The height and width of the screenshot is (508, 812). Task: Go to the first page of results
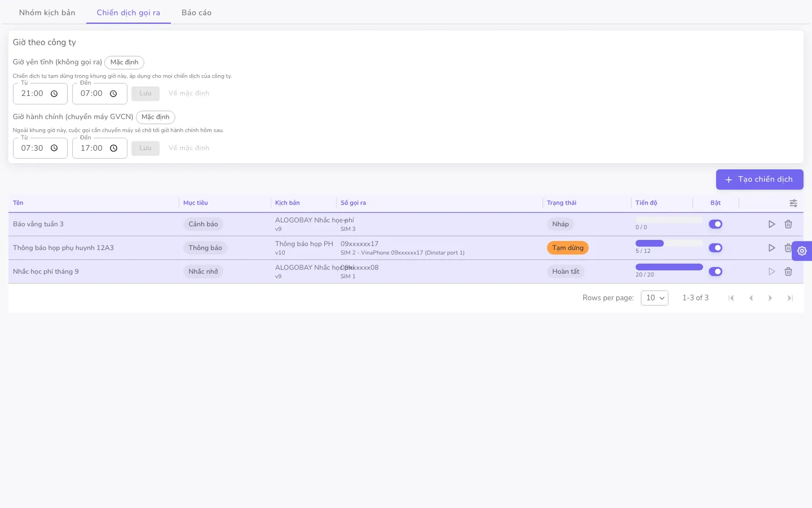pyautogui.click(x=731, y=298)
